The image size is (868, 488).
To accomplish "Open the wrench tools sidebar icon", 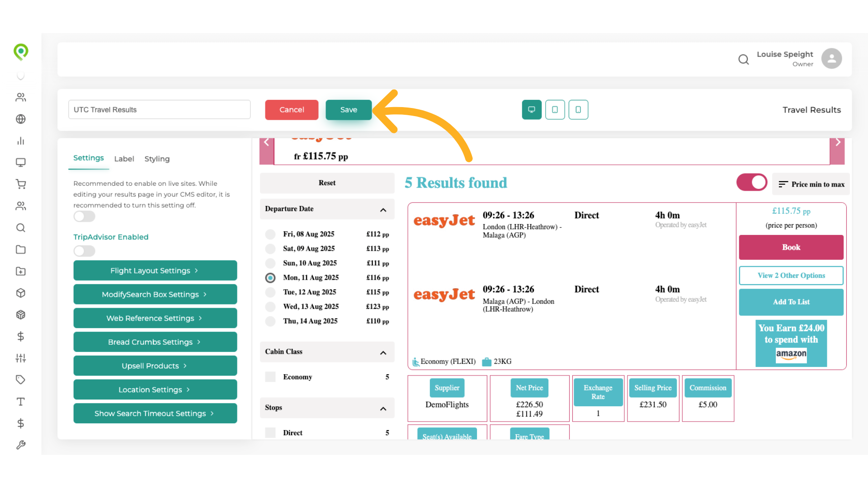I will point(20,445).
